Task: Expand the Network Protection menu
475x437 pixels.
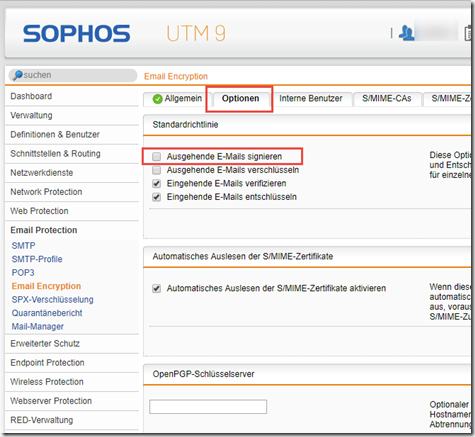Action: 72,192
